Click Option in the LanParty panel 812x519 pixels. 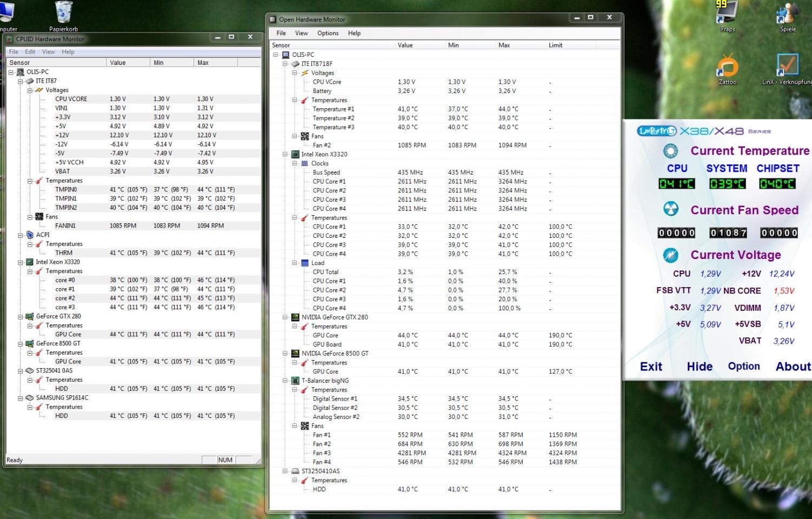click(x=744, y=366)
